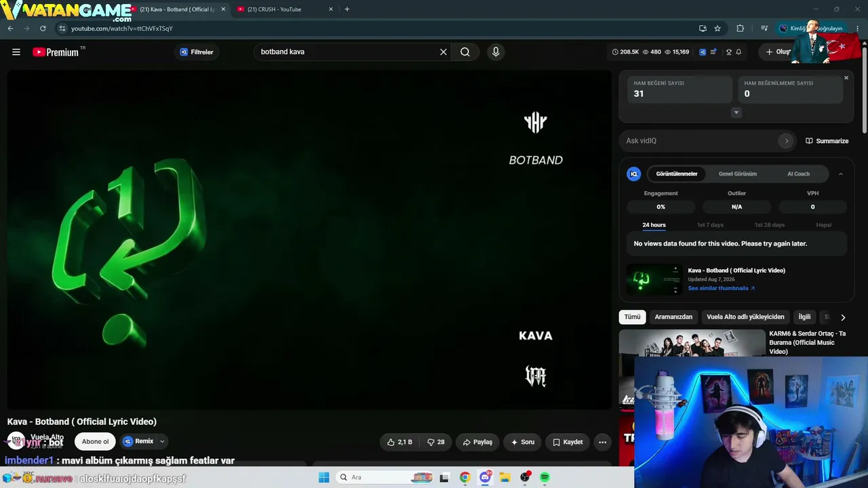The height and width of the screenshot is (488, 868).
Task: Dislike the video with the thumbs-down button
Action: [x=436, y=442]
